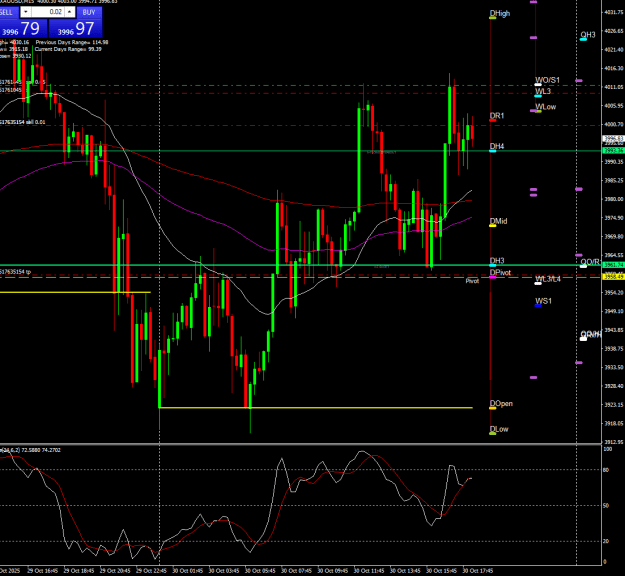Screen dimensions: 625x576
Task: Click the 30 Oct 01:45 time label
Action: click(x=187, y=571)
